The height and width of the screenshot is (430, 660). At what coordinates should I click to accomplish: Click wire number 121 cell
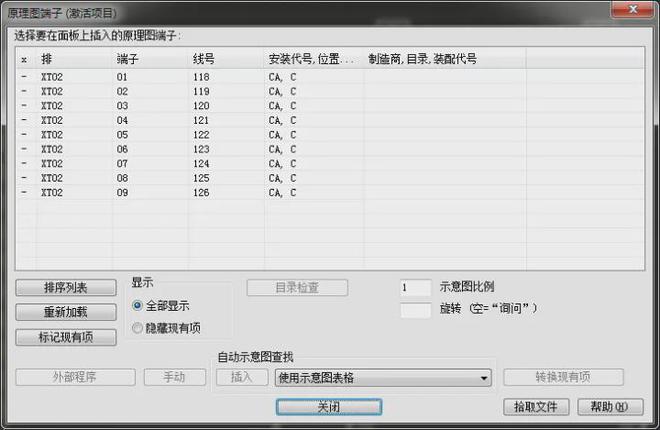(201, 120)
